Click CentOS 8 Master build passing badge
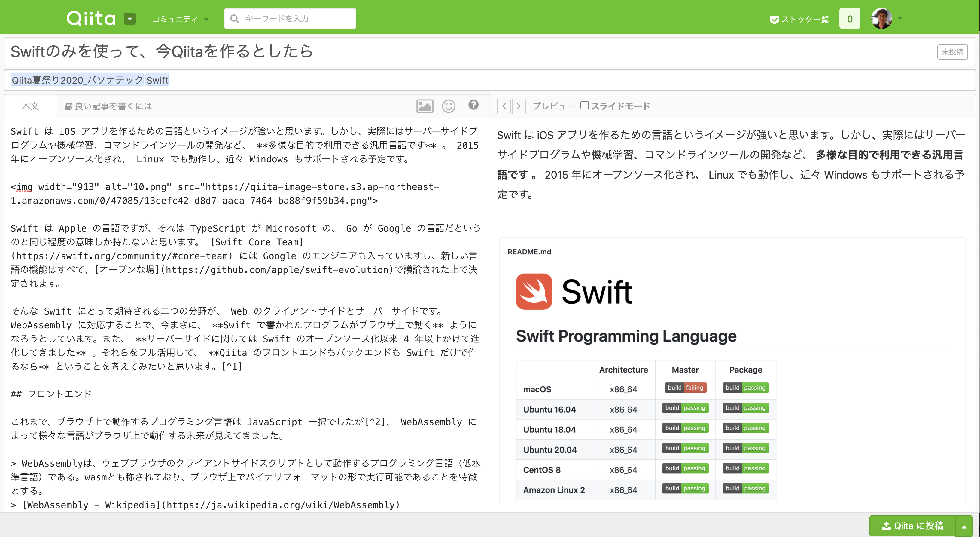The image size is (980, 537). 686,468
